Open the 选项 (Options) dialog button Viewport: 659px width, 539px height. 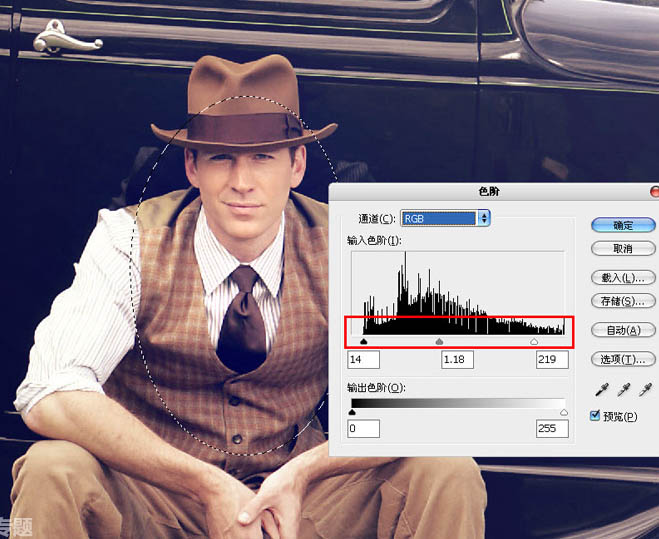pos(622,359)
